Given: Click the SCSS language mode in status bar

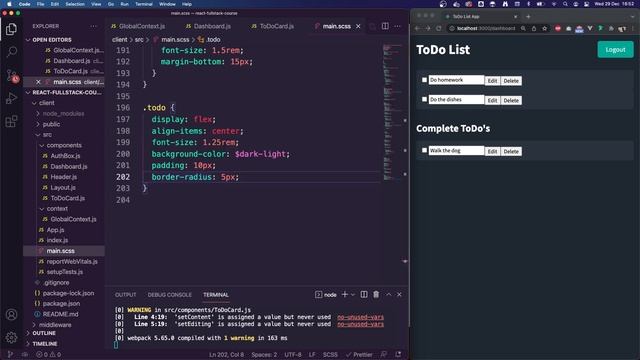Looking at the screenshot, I should coord(330,354).
